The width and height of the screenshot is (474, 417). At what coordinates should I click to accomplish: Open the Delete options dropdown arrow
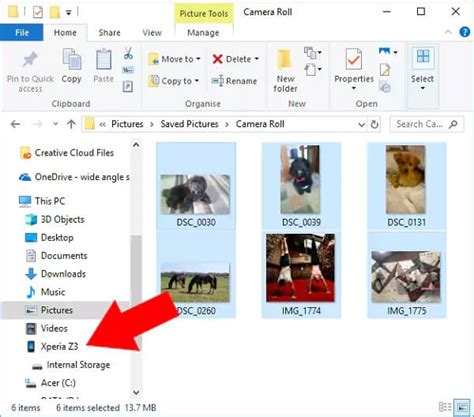click(x=257, y=59)
